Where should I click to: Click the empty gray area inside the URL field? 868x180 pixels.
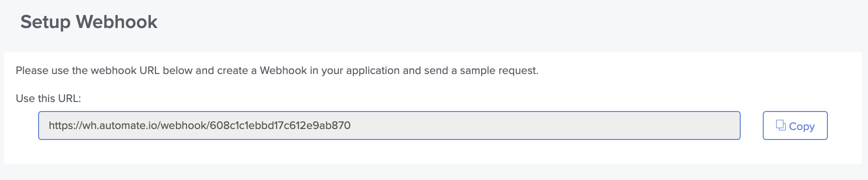[546, 125]
